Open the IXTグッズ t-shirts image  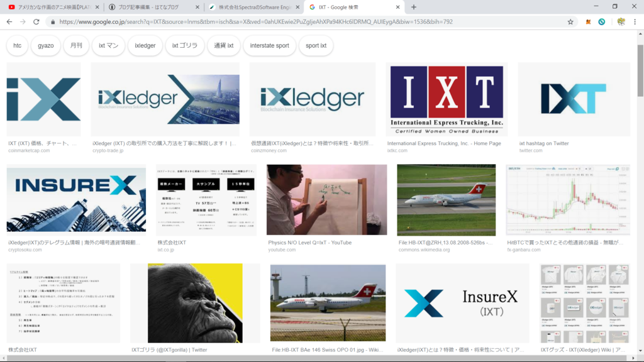point(585,304)
